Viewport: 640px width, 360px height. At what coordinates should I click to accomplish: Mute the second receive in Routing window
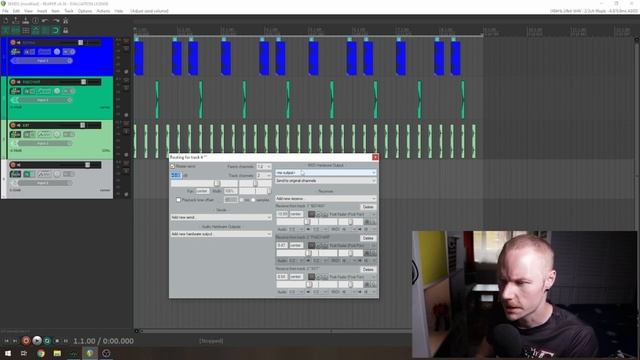point(311,245)
